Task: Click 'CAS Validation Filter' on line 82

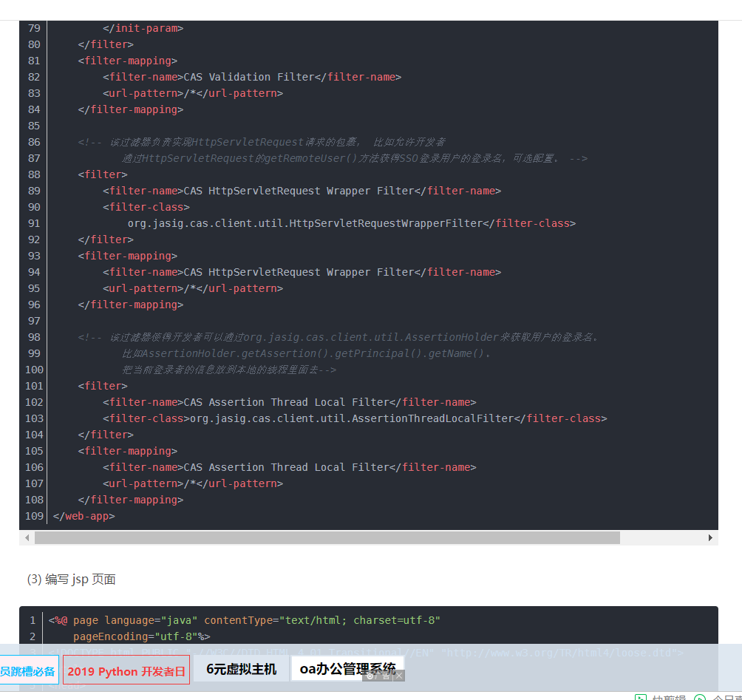Action: tap(249, 77)
